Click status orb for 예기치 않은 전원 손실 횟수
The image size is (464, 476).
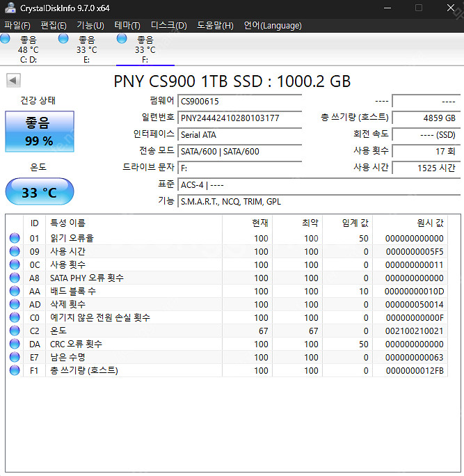click(x=15, y=317)
